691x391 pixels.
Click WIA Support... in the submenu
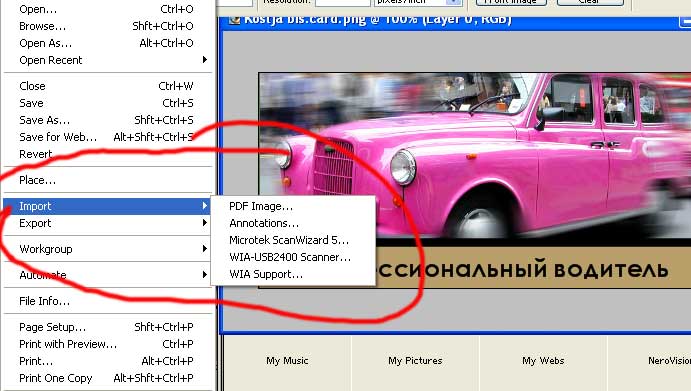coord(293,274)
